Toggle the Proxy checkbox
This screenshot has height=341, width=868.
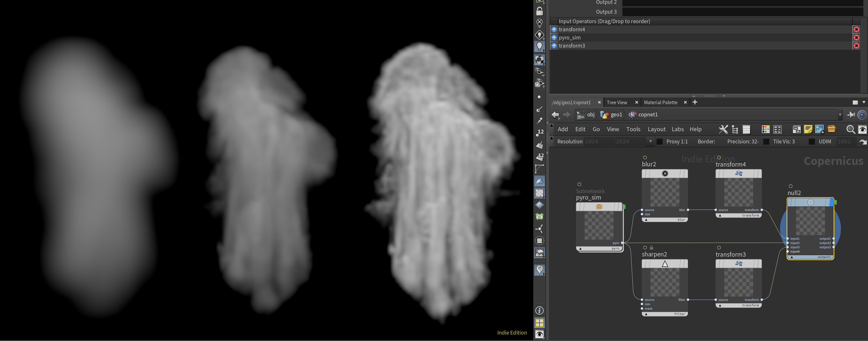(x=659, y=142)
